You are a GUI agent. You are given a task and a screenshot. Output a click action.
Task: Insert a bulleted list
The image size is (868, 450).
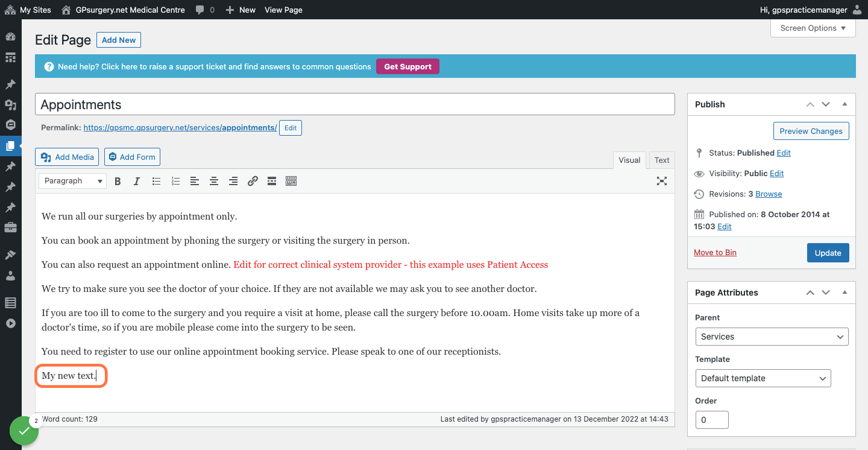click(x=156, y=181)
